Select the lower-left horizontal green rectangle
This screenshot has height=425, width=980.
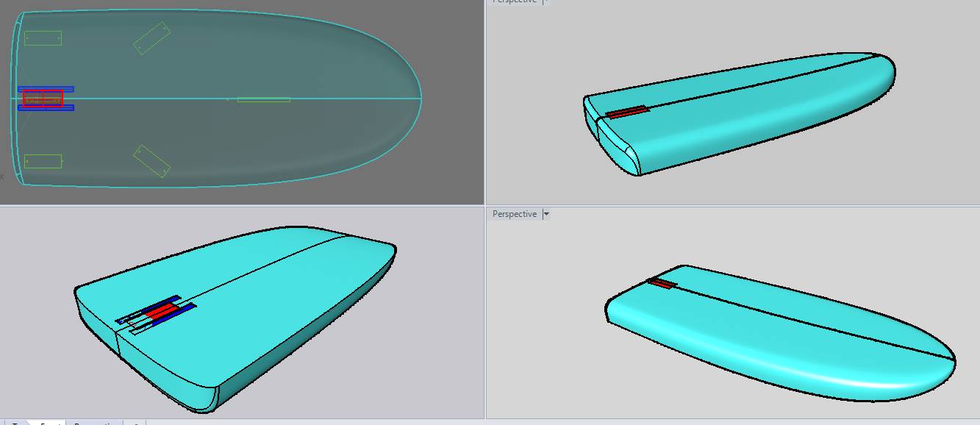click(43, 161)
